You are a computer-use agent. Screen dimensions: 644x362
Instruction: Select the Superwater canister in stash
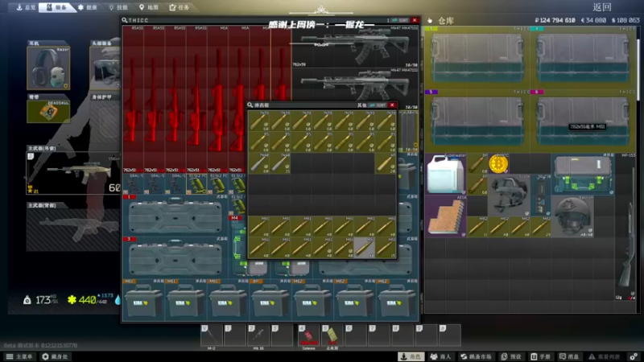(446, 174)
